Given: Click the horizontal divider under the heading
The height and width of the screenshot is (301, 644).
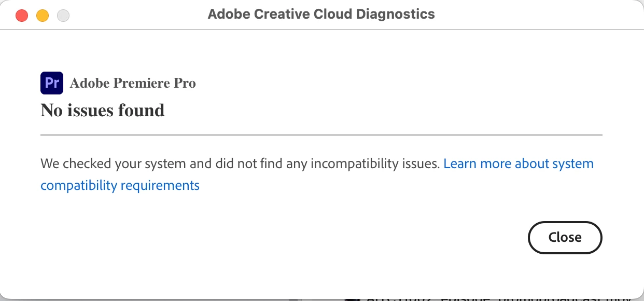Looking at the screenshot, I should click(321, 135).
